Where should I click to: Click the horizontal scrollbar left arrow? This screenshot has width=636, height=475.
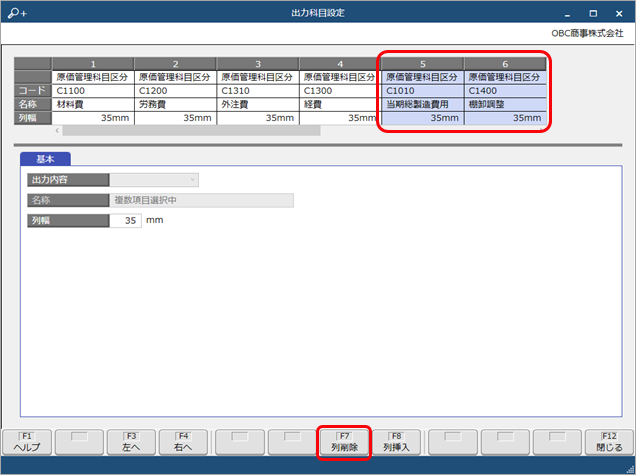[57, 130]
